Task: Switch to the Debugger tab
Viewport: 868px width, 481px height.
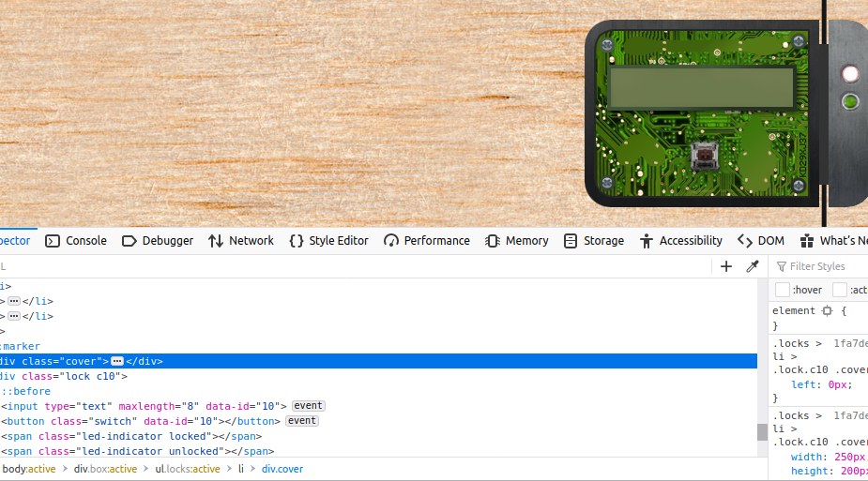Action: (158, 240)
